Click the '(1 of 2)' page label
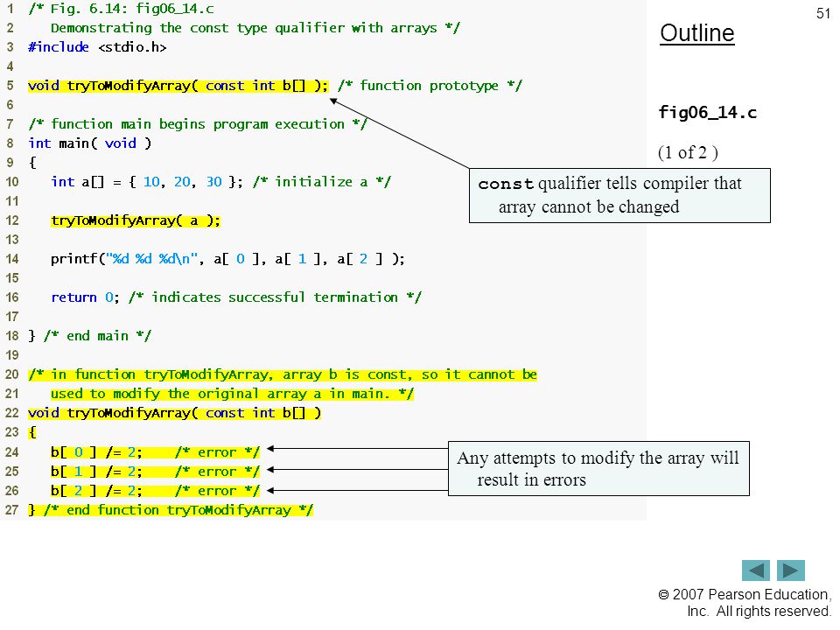 (x=688, y=152)
